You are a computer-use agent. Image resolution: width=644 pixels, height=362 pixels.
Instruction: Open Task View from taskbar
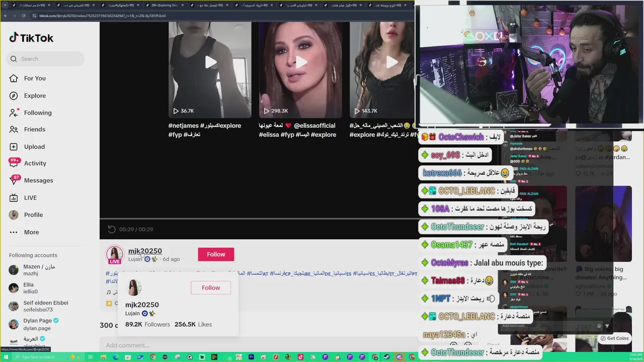pyautogui.click(x=90, y=357)
